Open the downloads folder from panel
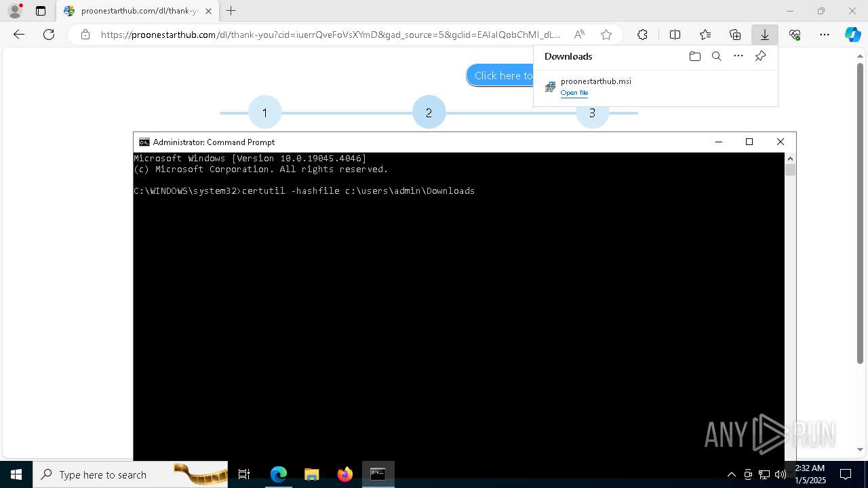The height and width of the screenshot is (488, 868). (x=694, y=56)
